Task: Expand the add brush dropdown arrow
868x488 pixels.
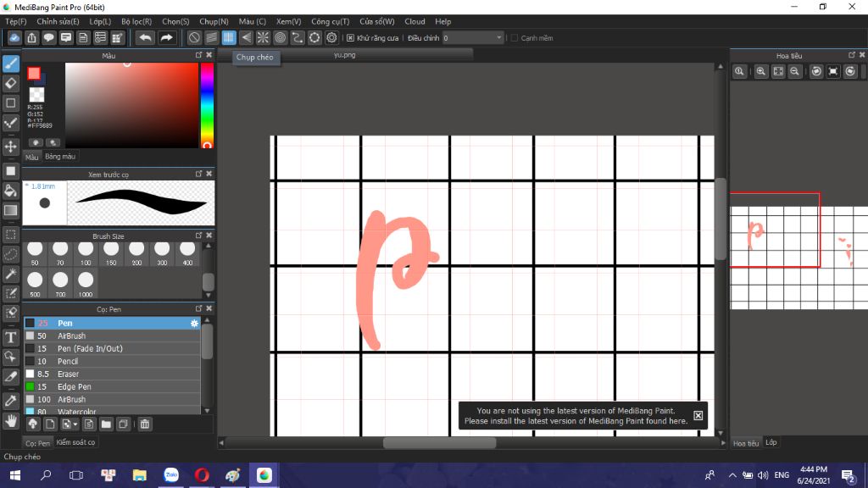Action: (x=75, y=424)
